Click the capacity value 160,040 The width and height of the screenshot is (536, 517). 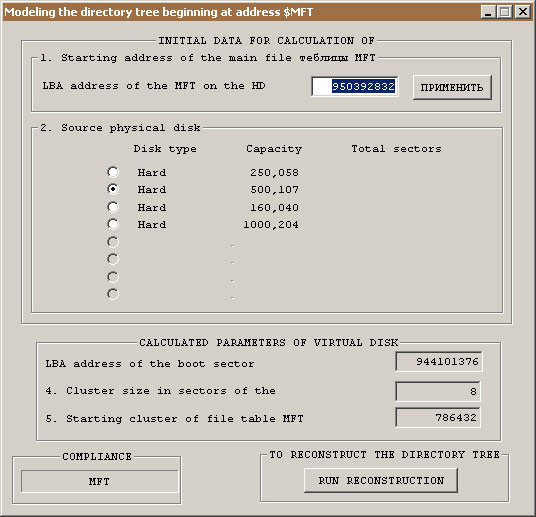click(x=274, y=208)
